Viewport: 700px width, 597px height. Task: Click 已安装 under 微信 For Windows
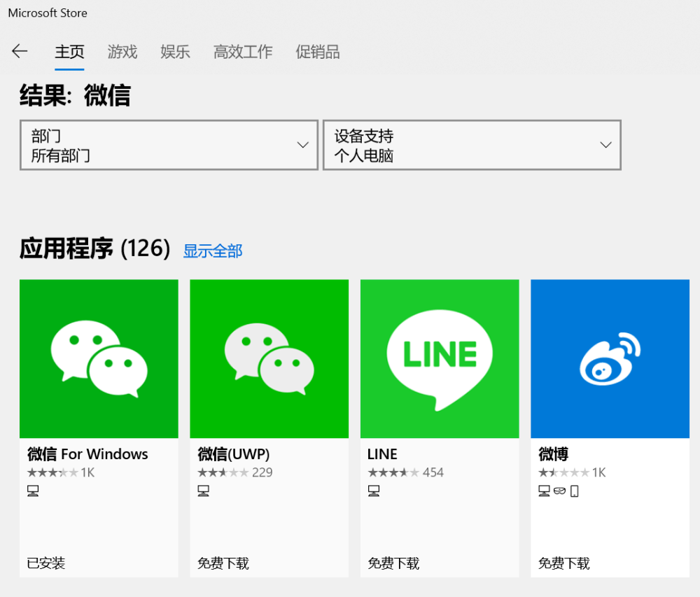[45, 563]
